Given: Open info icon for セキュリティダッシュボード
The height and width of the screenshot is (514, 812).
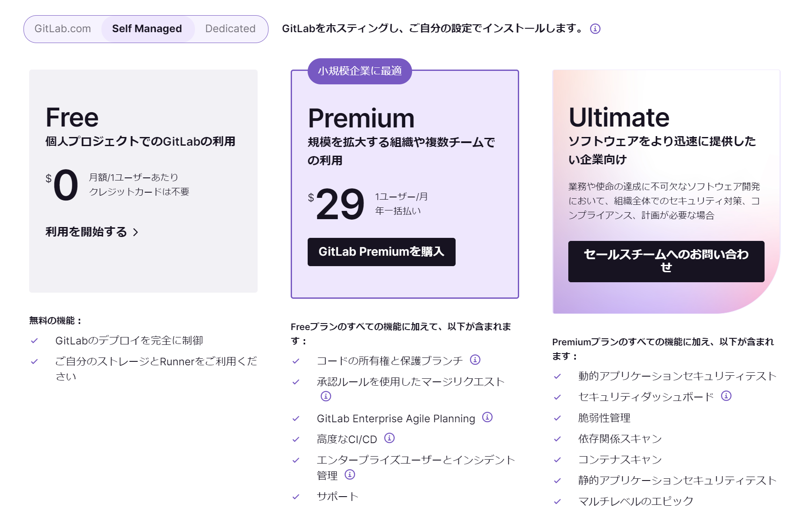Looking at the screenshot, I should [x=726, y=396].
